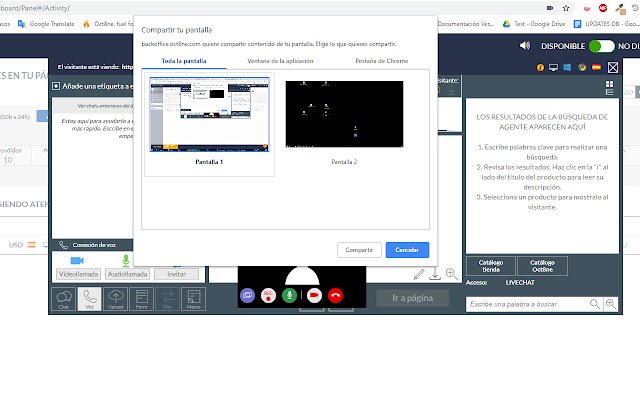
Task: Open the Memo tool in the bottom toolbar
Action: [x=193, y=299]
